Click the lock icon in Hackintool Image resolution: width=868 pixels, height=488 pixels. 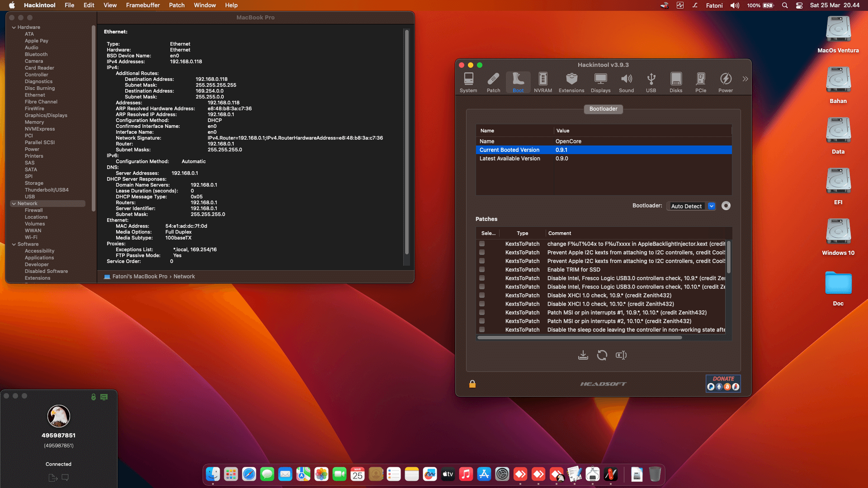coord(472,384)
